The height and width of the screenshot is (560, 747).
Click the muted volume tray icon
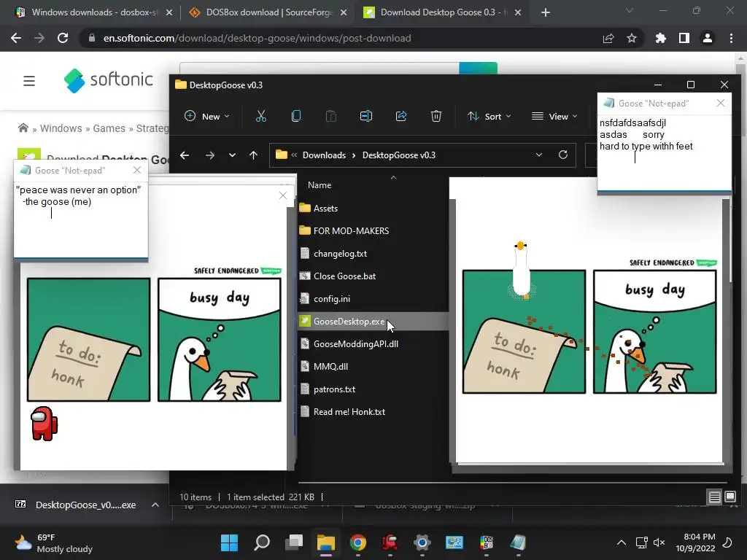click(659, 542)
